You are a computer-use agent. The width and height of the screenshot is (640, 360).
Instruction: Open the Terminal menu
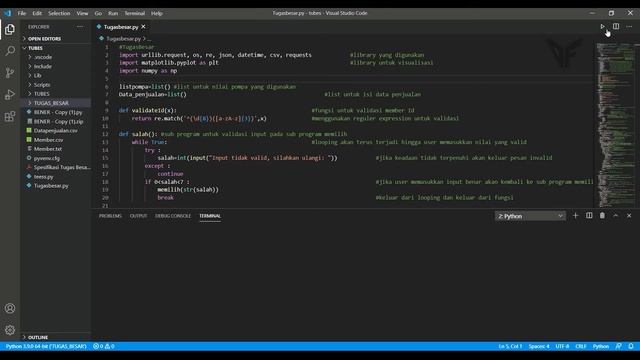(x=135, y=13)
